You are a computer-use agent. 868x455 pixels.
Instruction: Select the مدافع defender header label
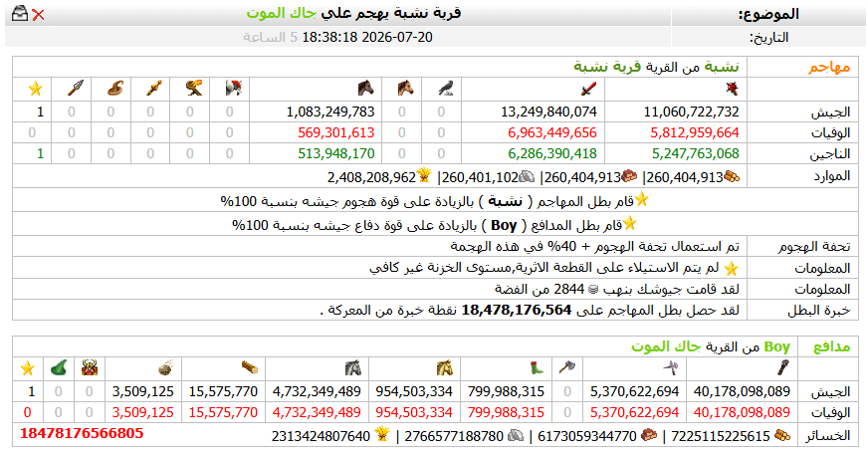tap(831, 347)
